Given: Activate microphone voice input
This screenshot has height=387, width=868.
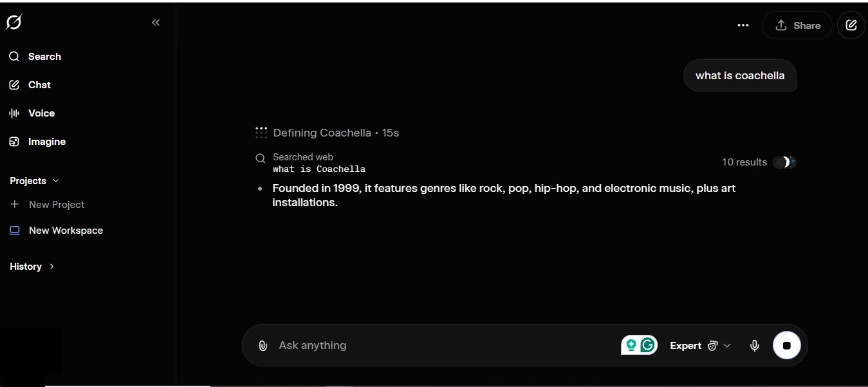Looking at the screenshot, I should tap(755, 346).
